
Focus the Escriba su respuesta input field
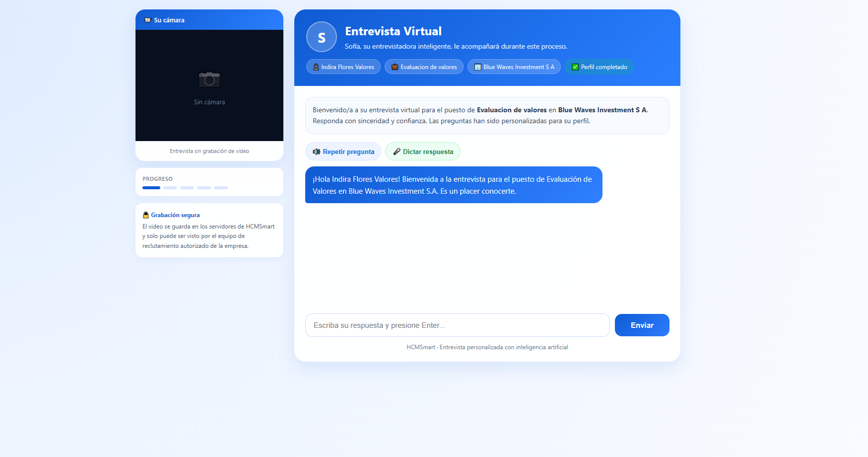coord(458,325)
